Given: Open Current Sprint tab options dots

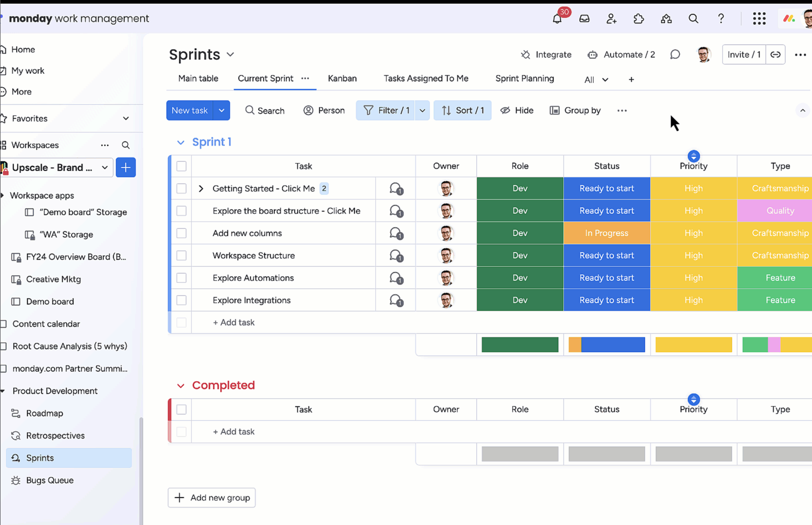Looking at the screenshot, I should click(305, 78).
